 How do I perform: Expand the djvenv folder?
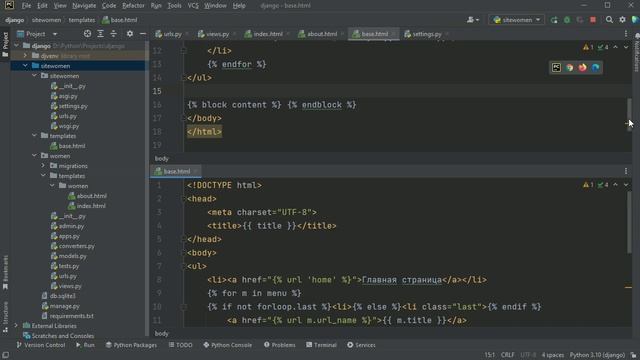[25, 56]
